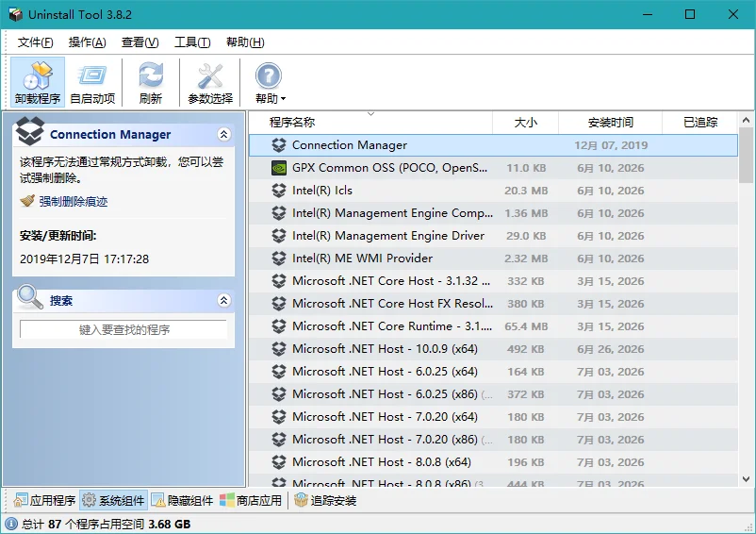Viewport: 756px width, 534px height.
Task: Click the info icon in status bar
Action: point(10,525)
